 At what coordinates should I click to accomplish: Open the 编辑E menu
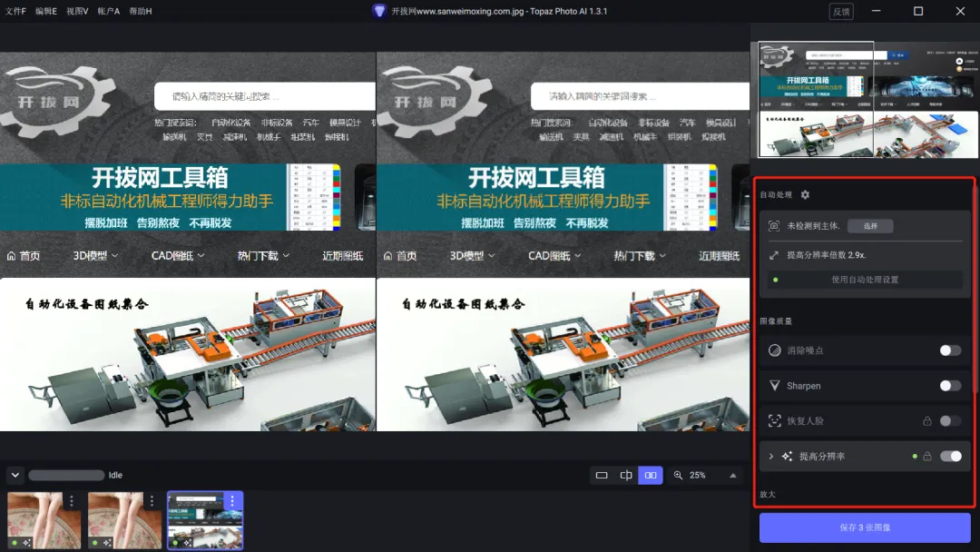pos(46,11)
